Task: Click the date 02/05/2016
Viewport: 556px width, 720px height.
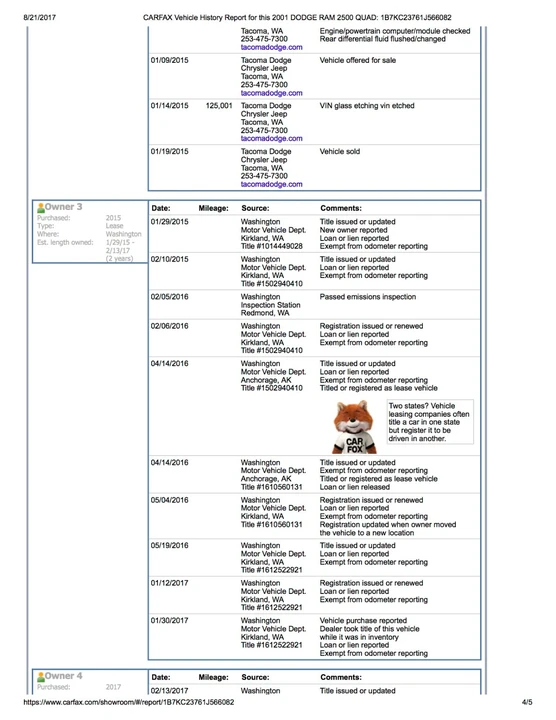Action: (x=169, y=297)
